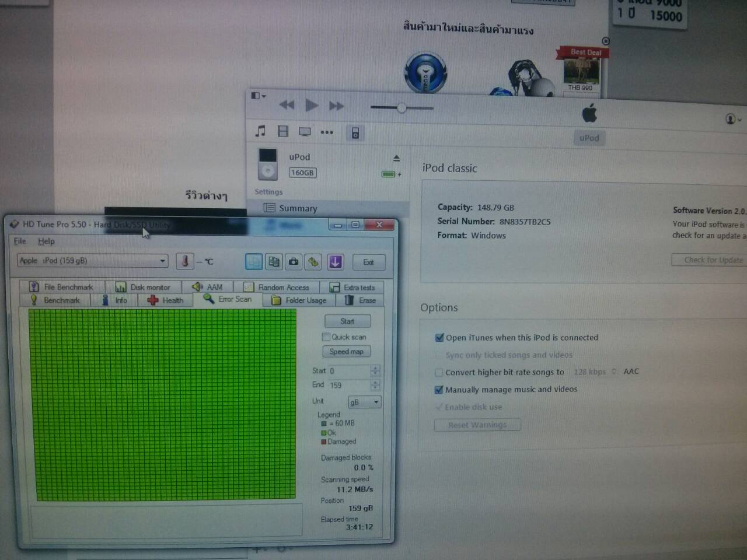The image size is (747, 560).
Task: Click the scanning speed value 11.2 MB/s
Action: [354, 489]
